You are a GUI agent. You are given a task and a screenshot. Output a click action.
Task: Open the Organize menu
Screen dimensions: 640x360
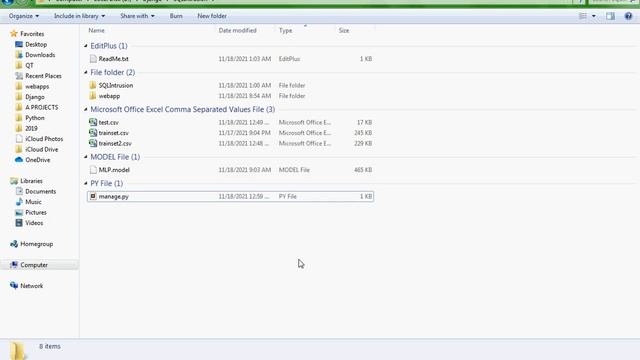point(24,16)
